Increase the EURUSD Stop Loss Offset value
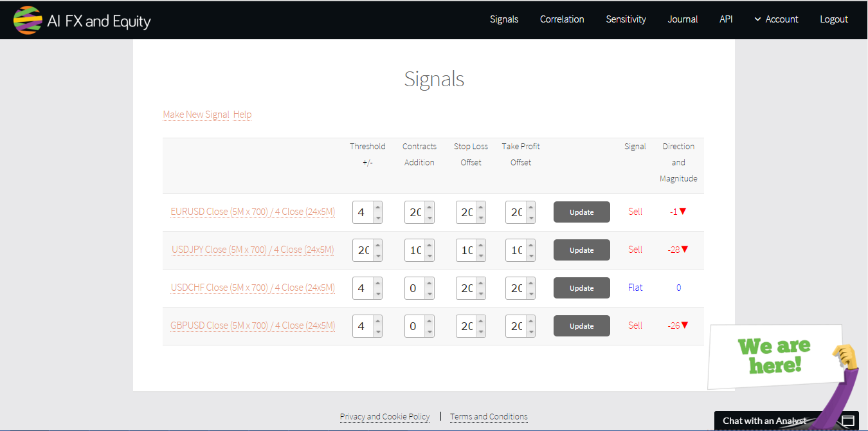This screenshot has width=868, height=431. [480, 207]
